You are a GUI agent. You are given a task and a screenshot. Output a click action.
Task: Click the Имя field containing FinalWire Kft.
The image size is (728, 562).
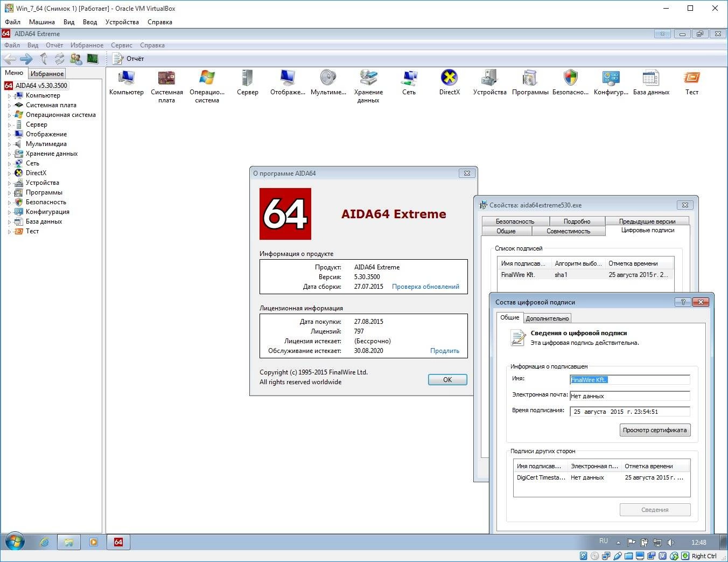pyautogui.click(x=629, y=380)
